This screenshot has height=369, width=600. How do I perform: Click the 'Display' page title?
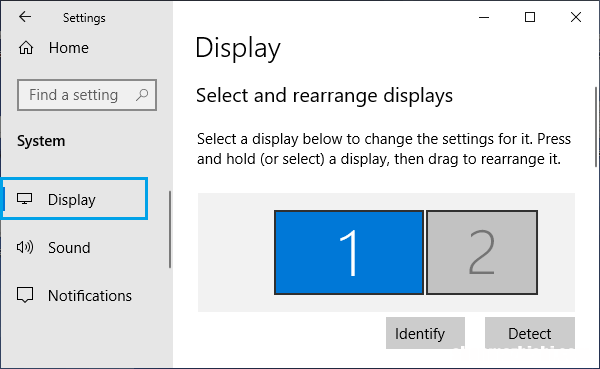(x=238, y=49)
